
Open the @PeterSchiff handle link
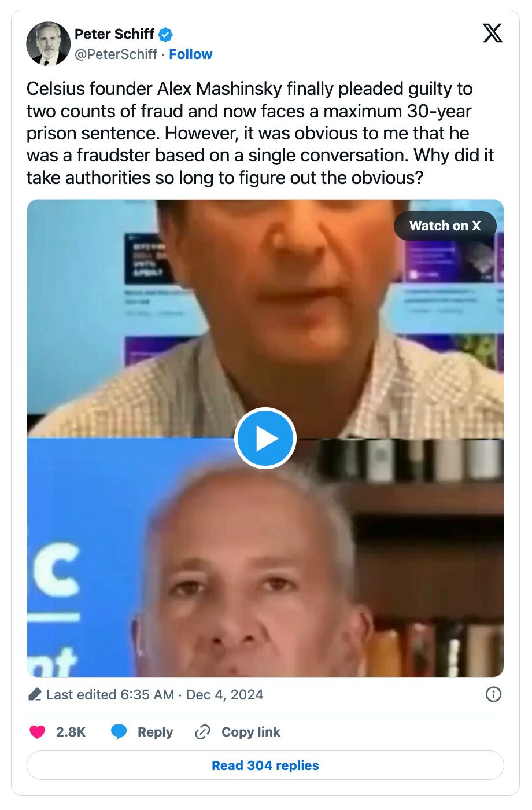click(x=116, y=54)
